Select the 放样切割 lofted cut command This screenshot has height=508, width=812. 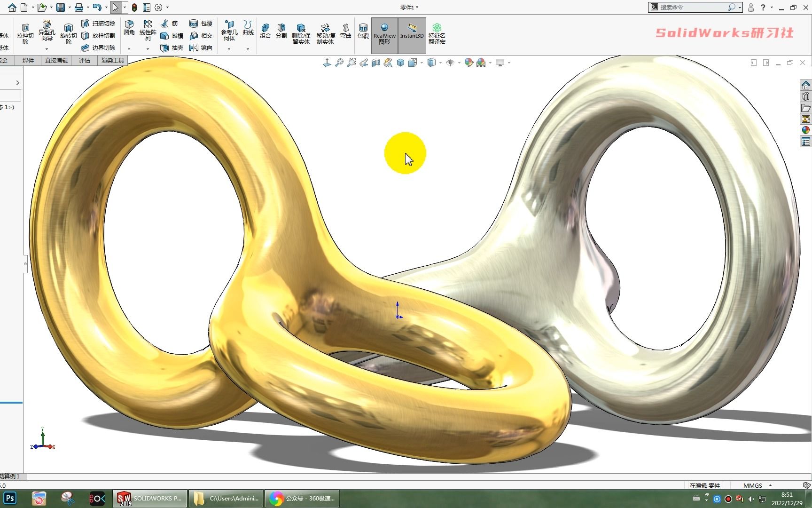click(98, 36)
